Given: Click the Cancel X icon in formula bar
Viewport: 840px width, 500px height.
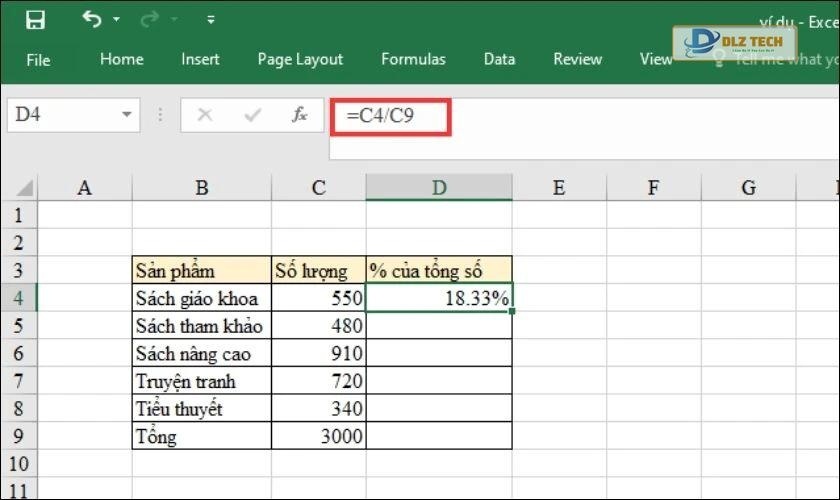Looking at the screenshot, I should click(x=205, y=115).
